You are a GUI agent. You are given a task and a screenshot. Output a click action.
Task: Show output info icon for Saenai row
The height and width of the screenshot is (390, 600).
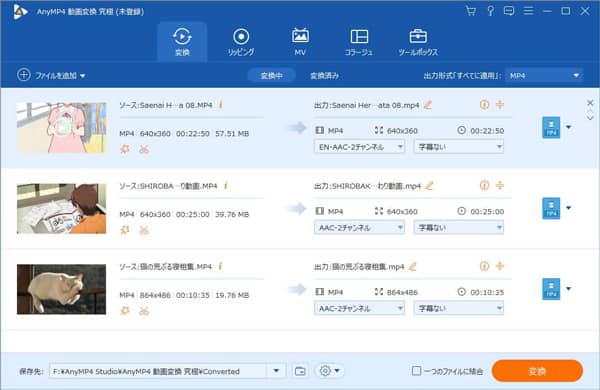click(x=484, y=104)
